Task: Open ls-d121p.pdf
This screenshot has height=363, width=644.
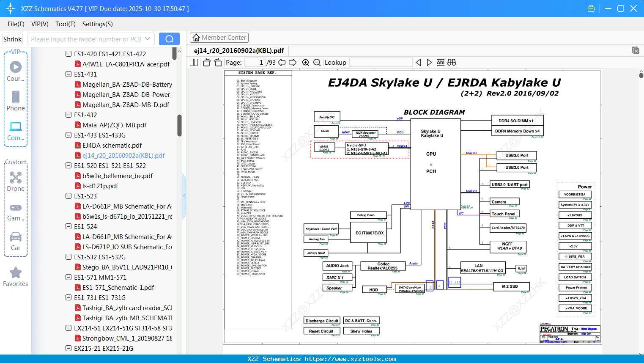Action: click(100, 186)
